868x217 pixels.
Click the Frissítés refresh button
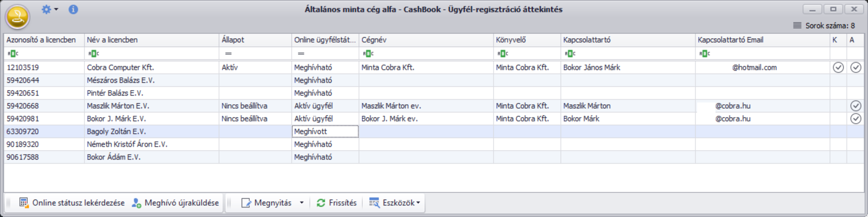(x=336, y=203)
